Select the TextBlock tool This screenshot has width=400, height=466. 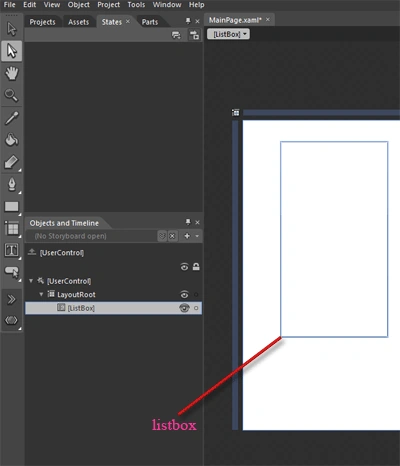[12, 250]
